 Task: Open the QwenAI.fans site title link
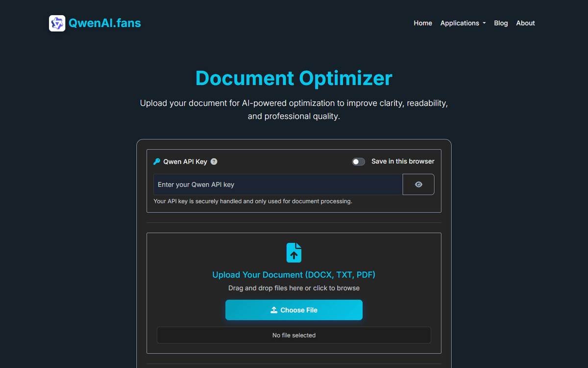pyautogui.click(x=105, y=23)
